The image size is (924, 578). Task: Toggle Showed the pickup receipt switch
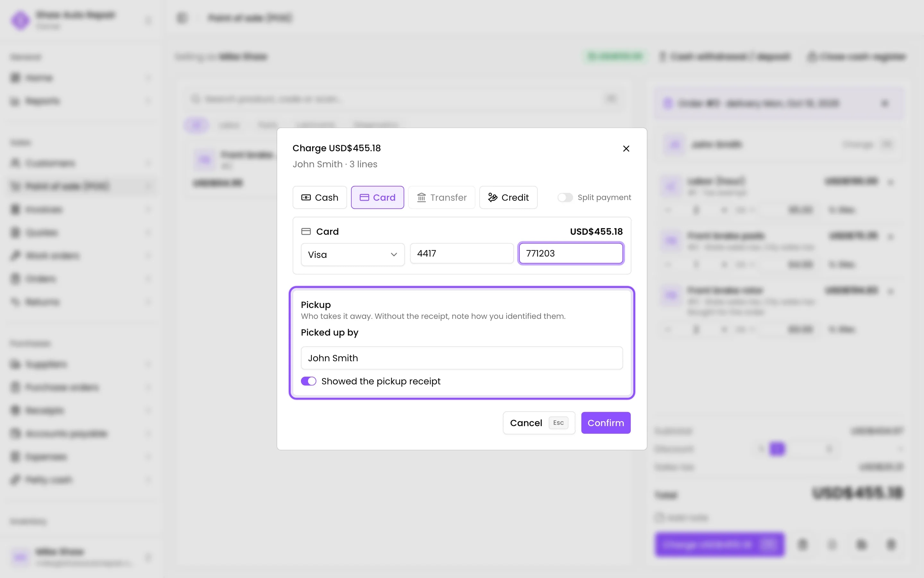pyautogui.click(x=309, y=381)
